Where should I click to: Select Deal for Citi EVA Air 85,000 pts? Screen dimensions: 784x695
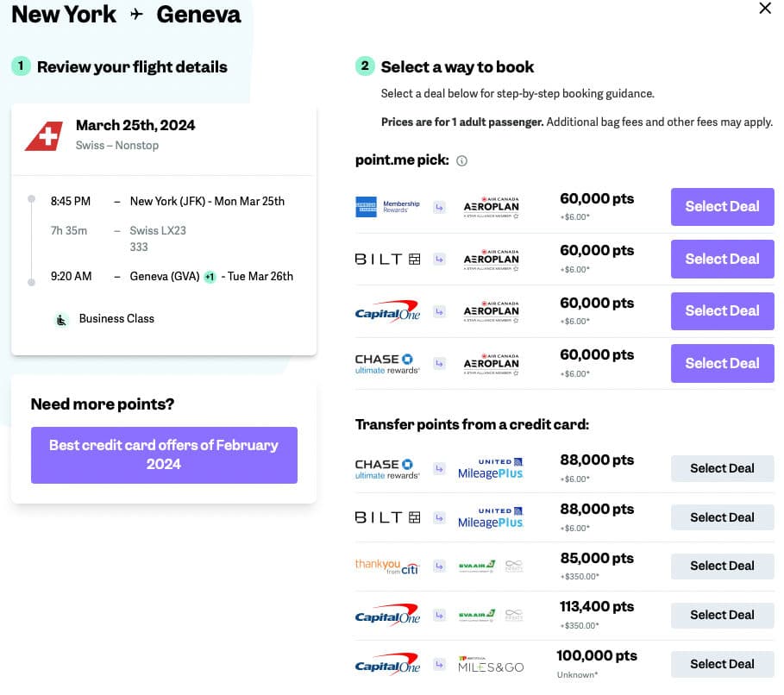722,567
